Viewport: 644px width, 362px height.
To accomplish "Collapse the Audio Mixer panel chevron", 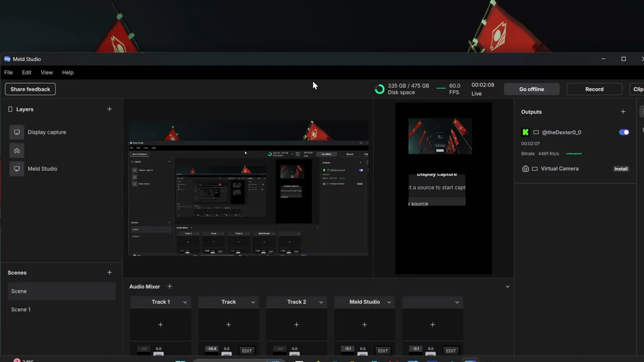I will (x=507, y=287).
